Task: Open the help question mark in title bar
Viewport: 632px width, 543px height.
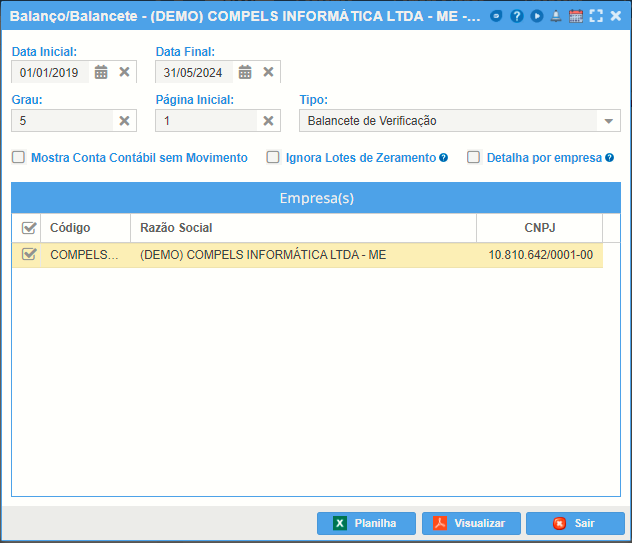Action: [x=517, y=16]
